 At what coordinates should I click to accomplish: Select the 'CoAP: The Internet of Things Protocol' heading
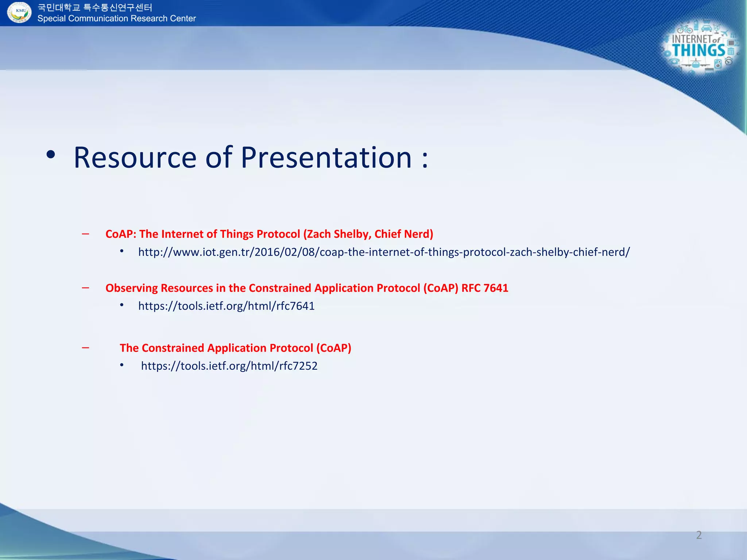269,234
